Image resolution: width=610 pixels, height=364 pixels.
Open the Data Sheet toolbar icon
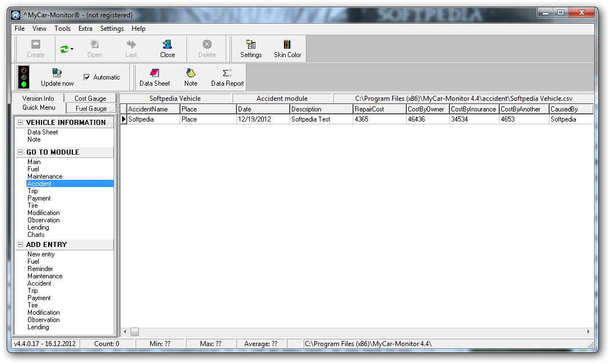pyautogui.click(x=155, y=77)
